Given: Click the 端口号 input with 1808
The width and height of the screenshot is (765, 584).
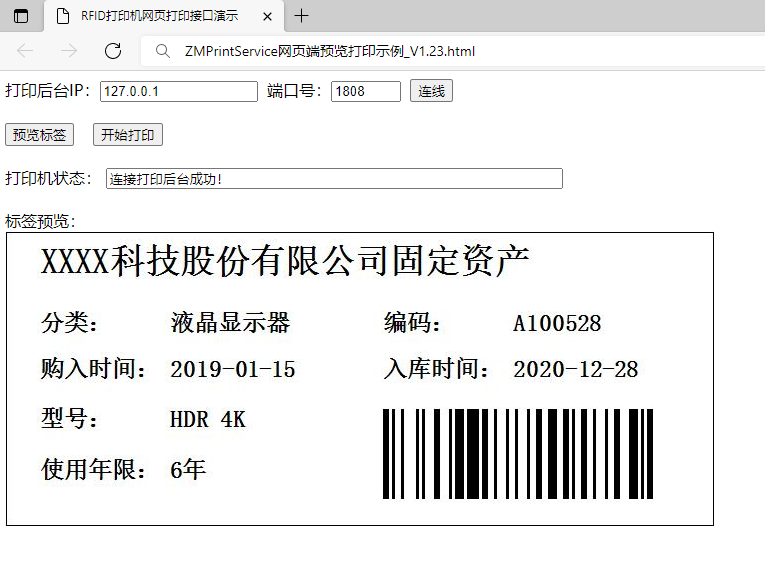Looking at the screenshot, I should pyautogui.click(x=366, y=91).
